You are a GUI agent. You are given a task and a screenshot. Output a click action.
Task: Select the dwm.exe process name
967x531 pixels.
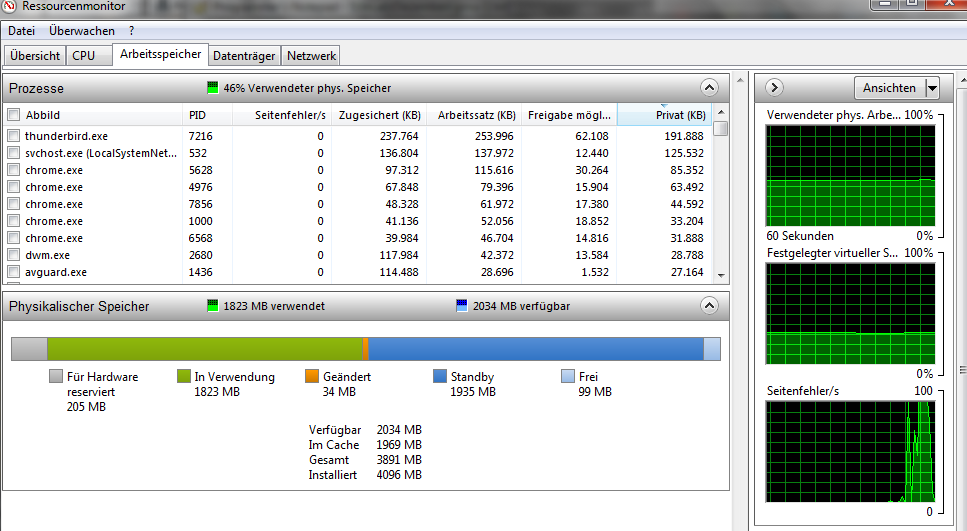tap(47, 255)
